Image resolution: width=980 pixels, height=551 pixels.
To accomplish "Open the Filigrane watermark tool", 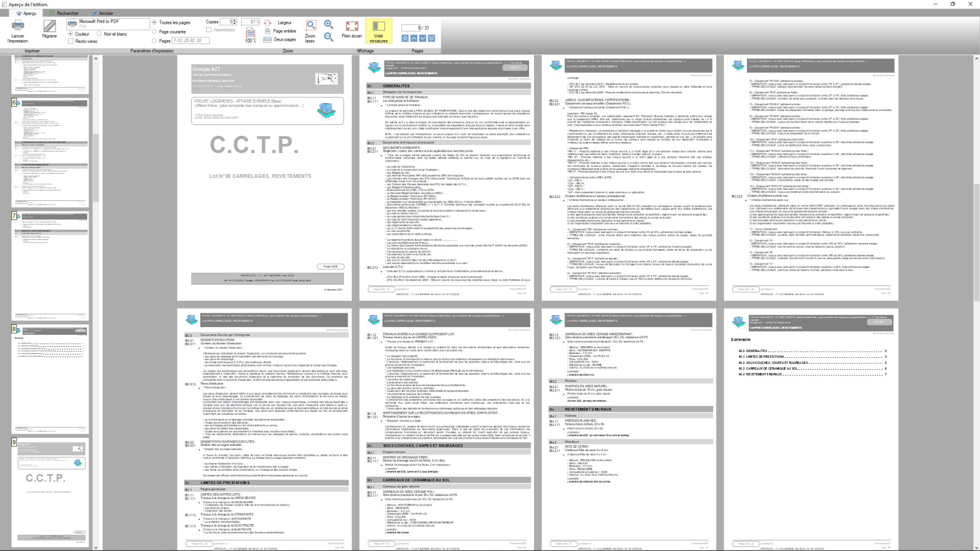I will (x=49, y=26).
